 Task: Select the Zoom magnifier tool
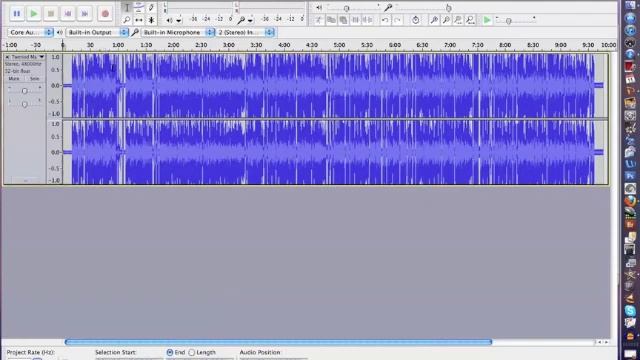[127, 20]
